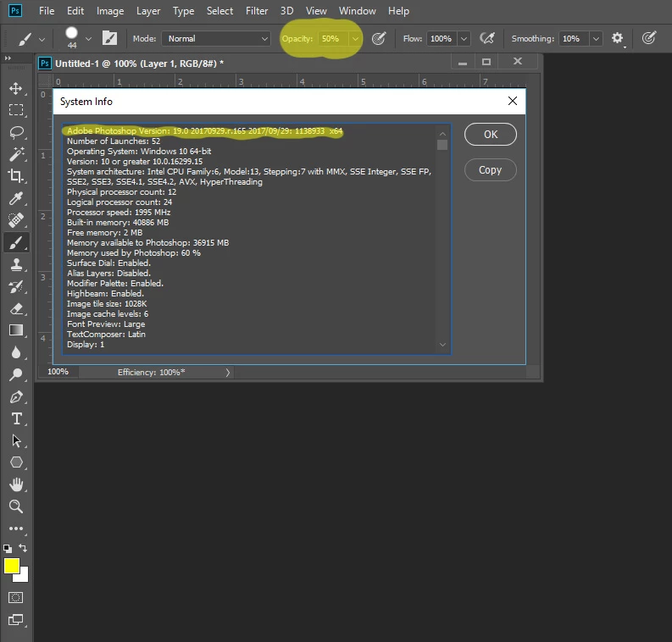This screenshot has width=672, height=642.
Task: Open the 3D menu
Action: (x=286, y=11)
